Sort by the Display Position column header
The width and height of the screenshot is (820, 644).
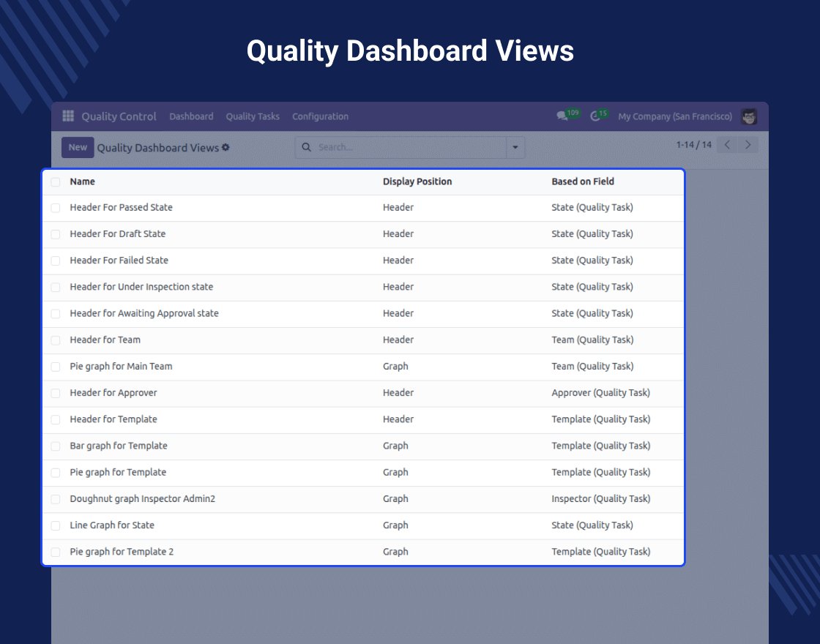[417, 181]
